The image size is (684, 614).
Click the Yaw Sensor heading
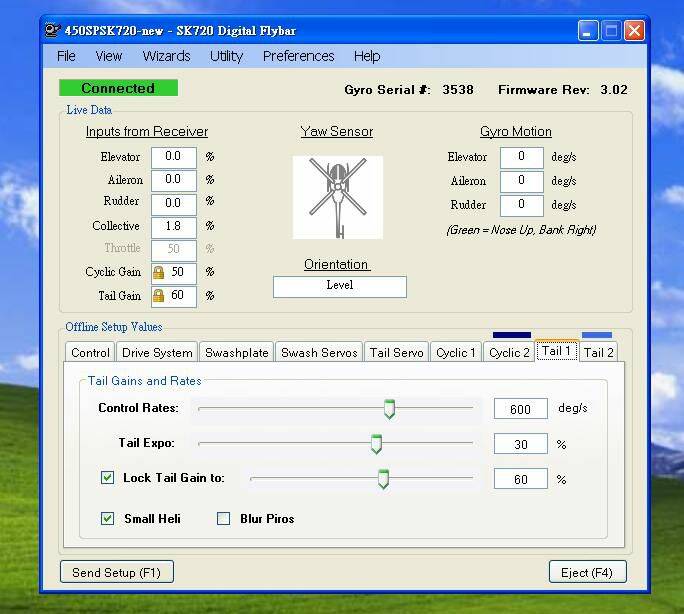click(x=337, y=132)
